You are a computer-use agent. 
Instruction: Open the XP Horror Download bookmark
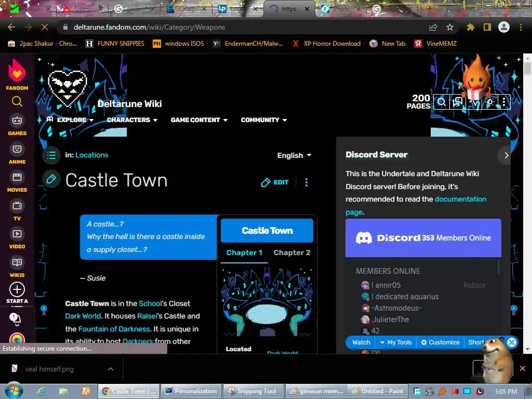pos(326,44)
